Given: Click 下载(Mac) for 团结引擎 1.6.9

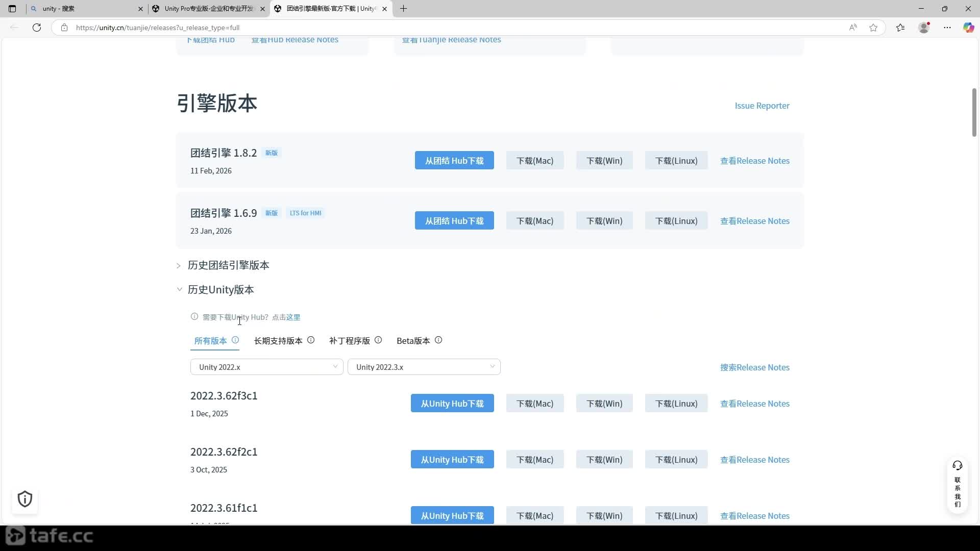Looking at the screenshot, I should (535, 221).
